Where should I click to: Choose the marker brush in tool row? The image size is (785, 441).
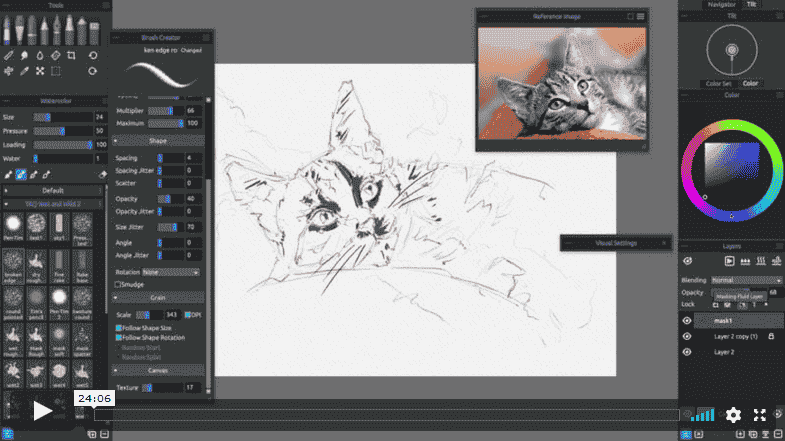[x=69, y=30]
